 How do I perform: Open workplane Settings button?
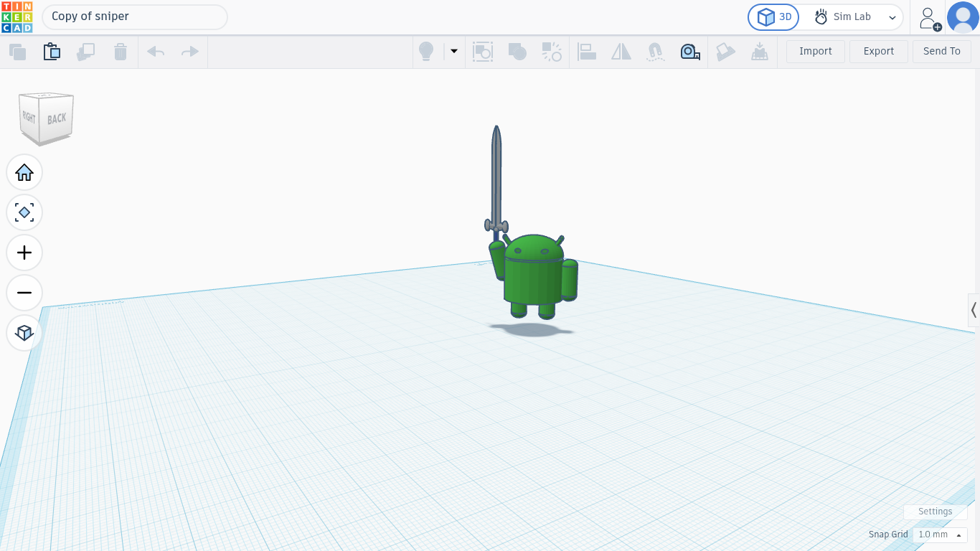point(936,512)
